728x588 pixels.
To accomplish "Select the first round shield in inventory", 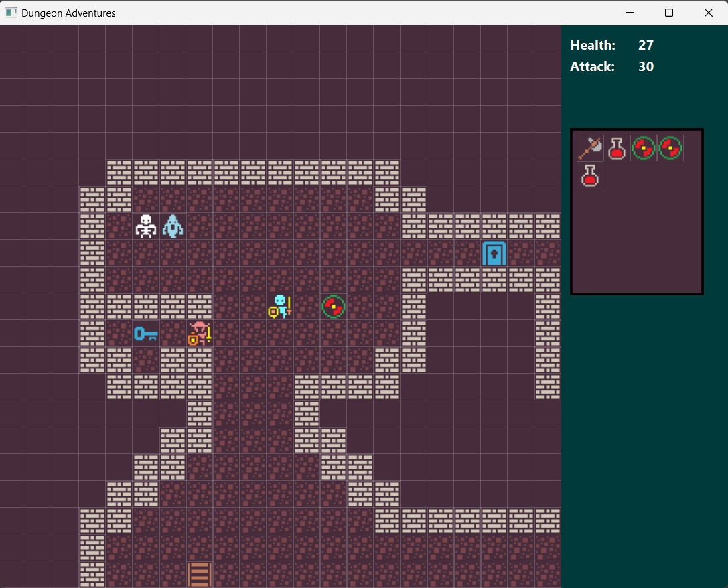I will tap(644, 148).
